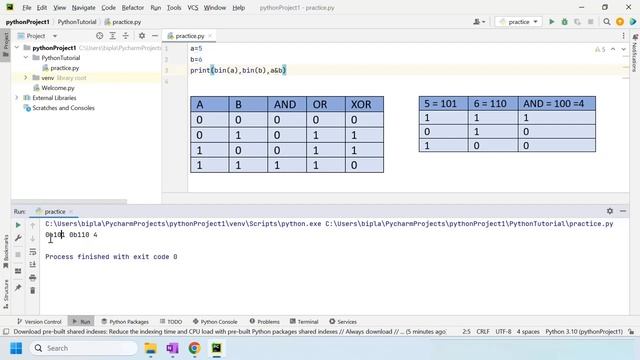The height and width of the screenshot is (360, 640).
Task: Run the practice configuration with the green play button
Action: point(551,22)
